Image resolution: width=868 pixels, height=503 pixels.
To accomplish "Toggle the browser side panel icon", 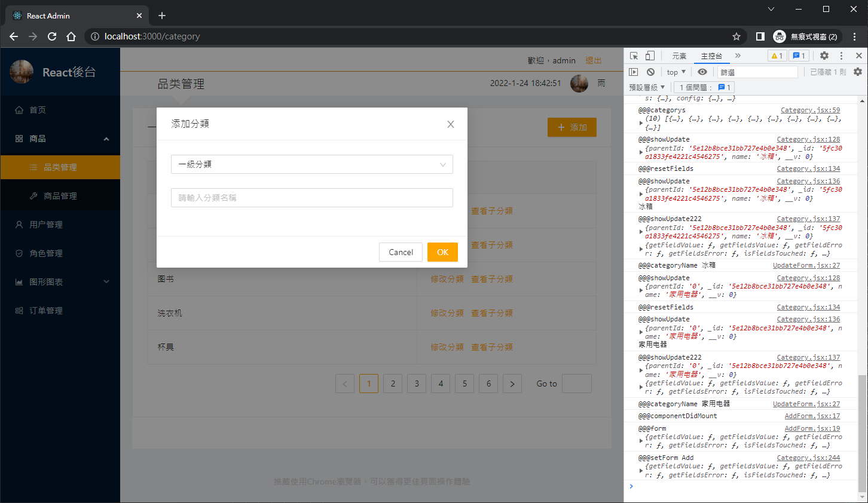I will pos(760,36).
